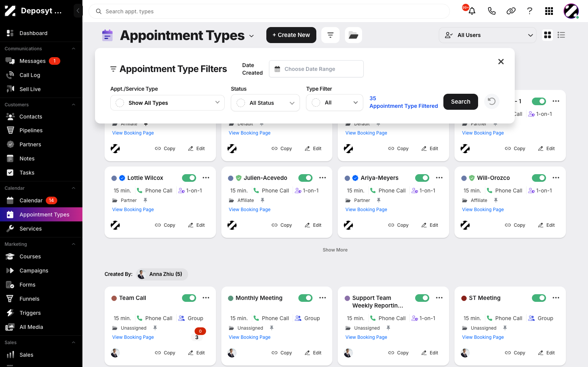
Task: Disable the Lottie Wilcox appointment toggle
Action: tap(189, 178)
